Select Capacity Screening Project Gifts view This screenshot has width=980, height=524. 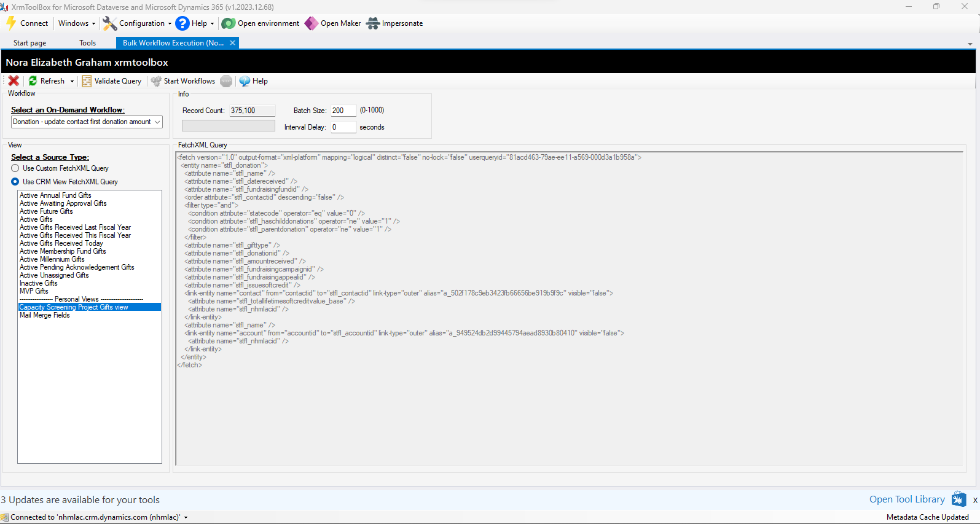point(90,307)
